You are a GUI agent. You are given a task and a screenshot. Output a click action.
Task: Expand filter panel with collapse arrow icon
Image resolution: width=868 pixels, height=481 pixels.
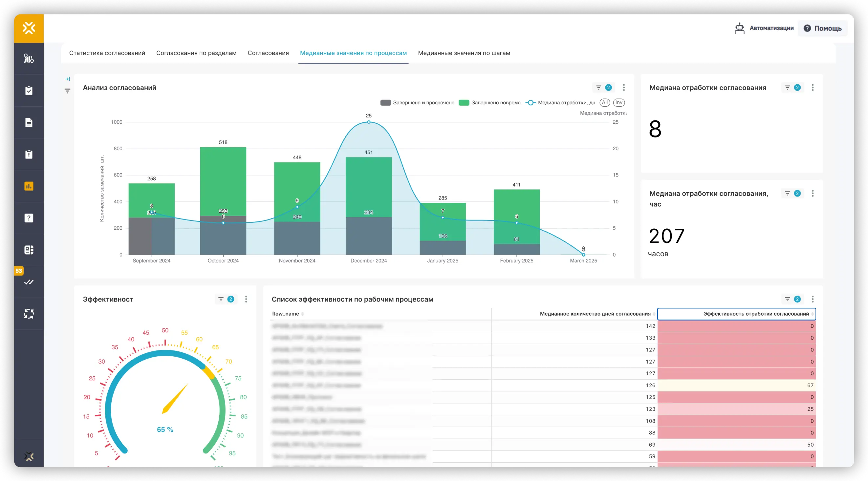coord(67,79)
